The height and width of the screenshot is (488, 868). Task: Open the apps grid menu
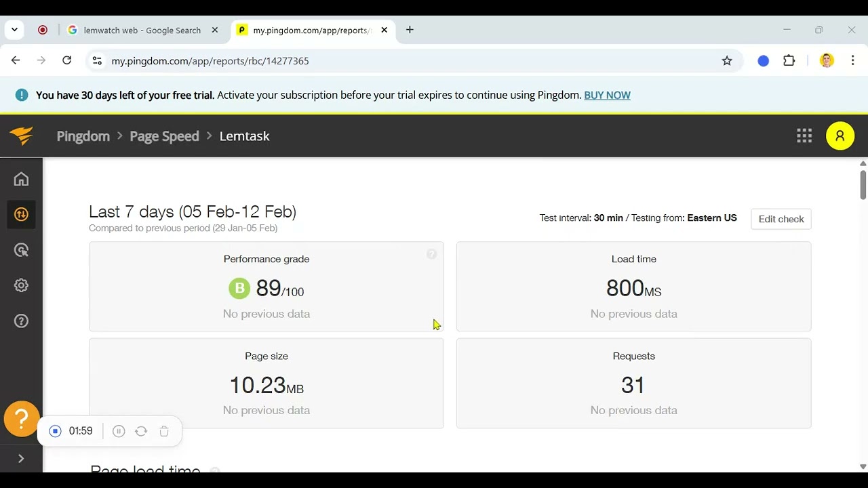coord(804,136)
